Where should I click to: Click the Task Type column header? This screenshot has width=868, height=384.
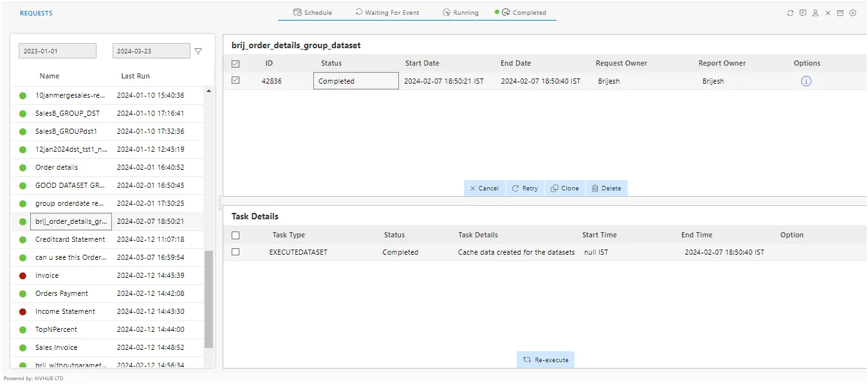click(289, 235)
